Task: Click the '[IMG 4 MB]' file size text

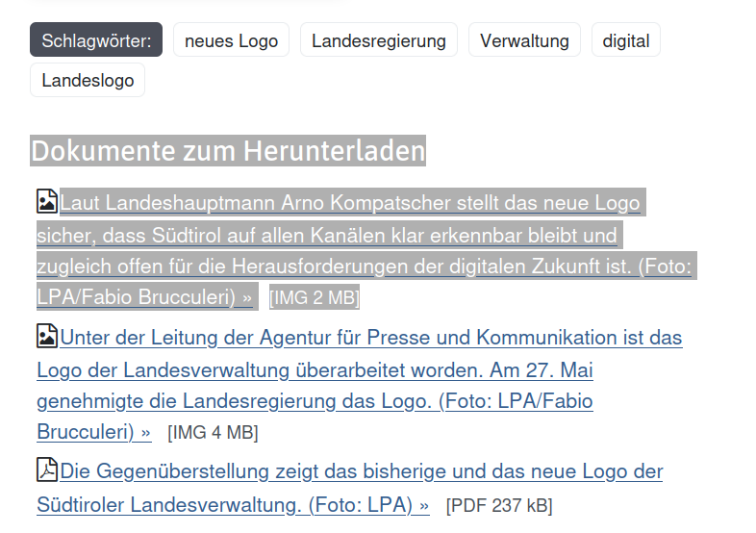Action: 213,432
